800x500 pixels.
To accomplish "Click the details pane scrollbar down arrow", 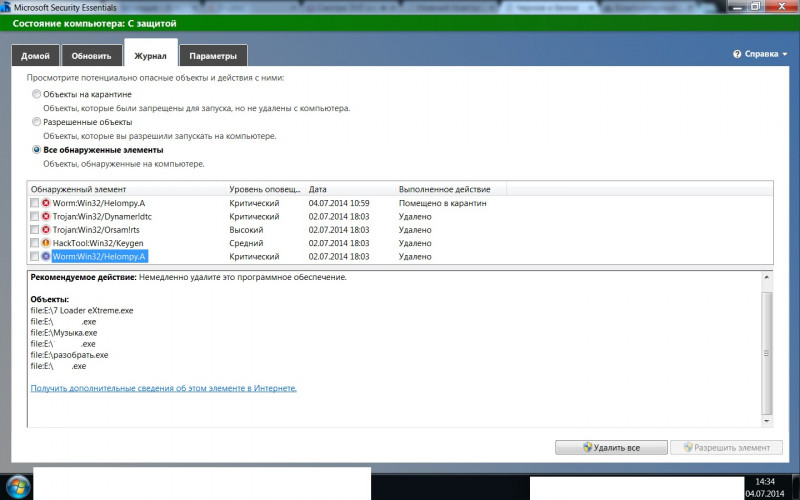I will pyautogui.click(x=766, y=421).
